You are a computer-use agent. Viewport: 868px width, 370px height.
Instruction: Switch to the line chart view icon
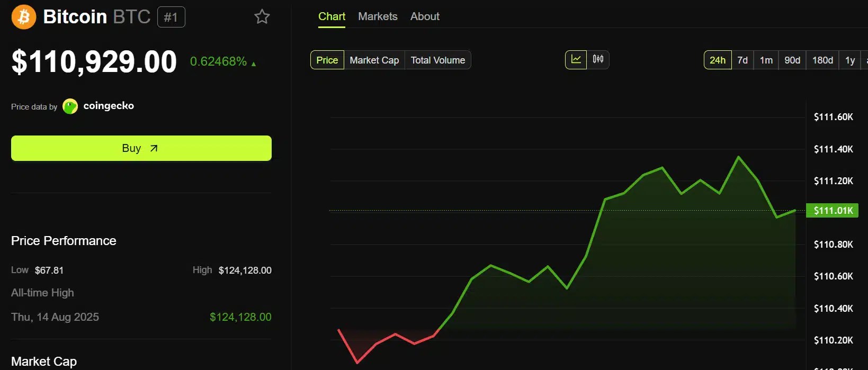[576, 60]
